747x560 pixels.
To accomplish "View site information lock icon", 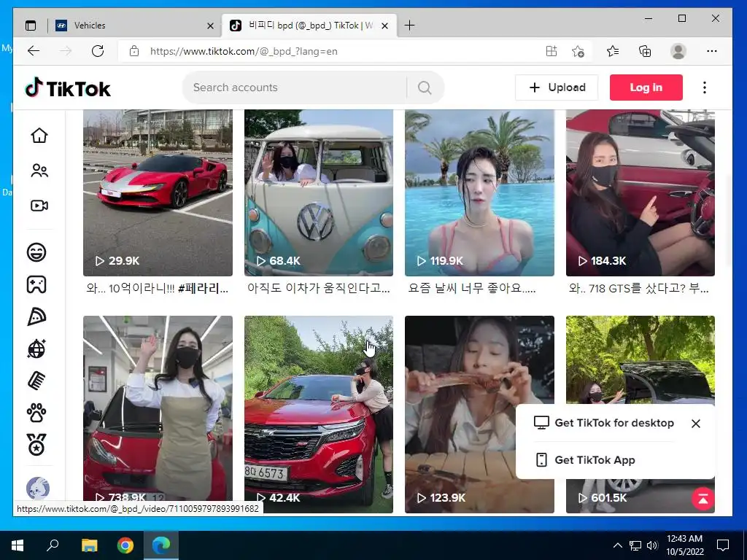I will click(x=134, y=51).
